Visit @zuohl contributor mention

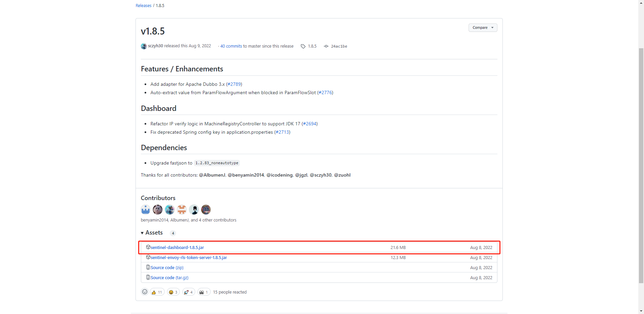tap(342, 175)
